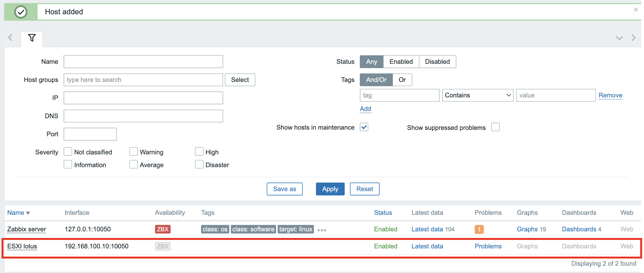Click the orange problems count badge

[x=479, y=229]
